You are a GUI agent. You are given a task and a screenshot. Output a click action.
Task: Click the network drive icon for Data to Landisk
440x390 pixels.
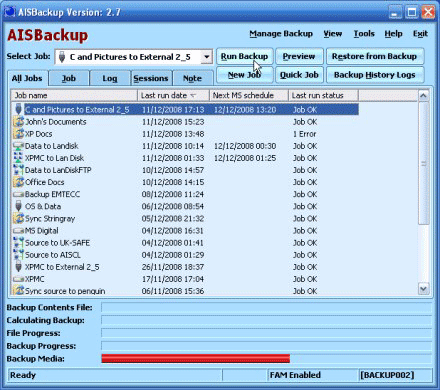(x=18, y=146)
